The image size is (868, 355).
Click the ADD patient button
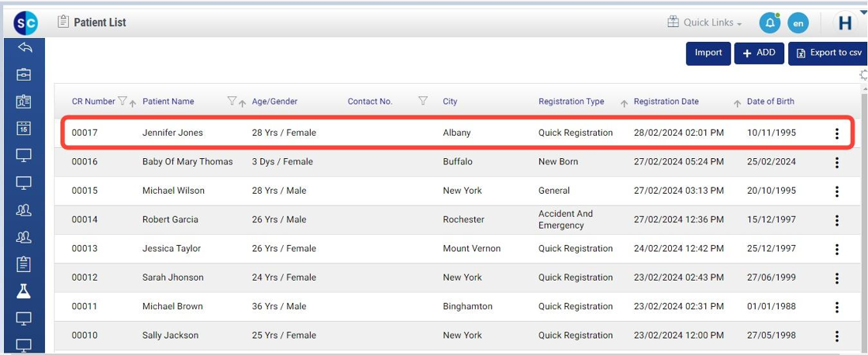(x=759, y=53)
